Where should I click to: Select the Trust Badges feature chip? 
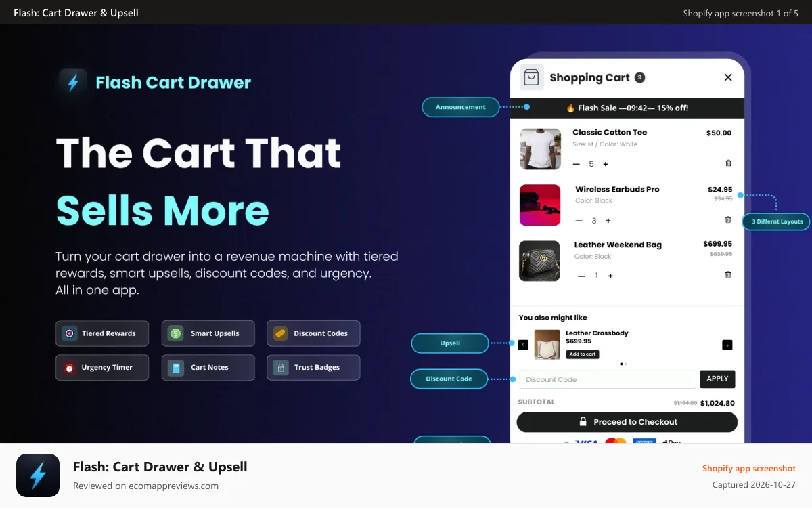pos(313,367)
